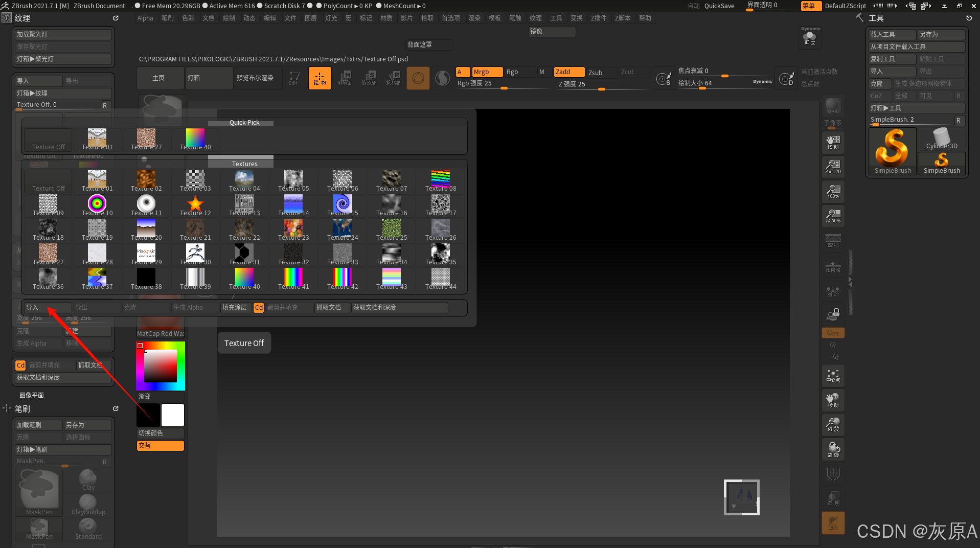Image resolution: width=980 pixels, height=548 pixels.
Task: Select the white secondary color swatch
Action: [173, 415]
